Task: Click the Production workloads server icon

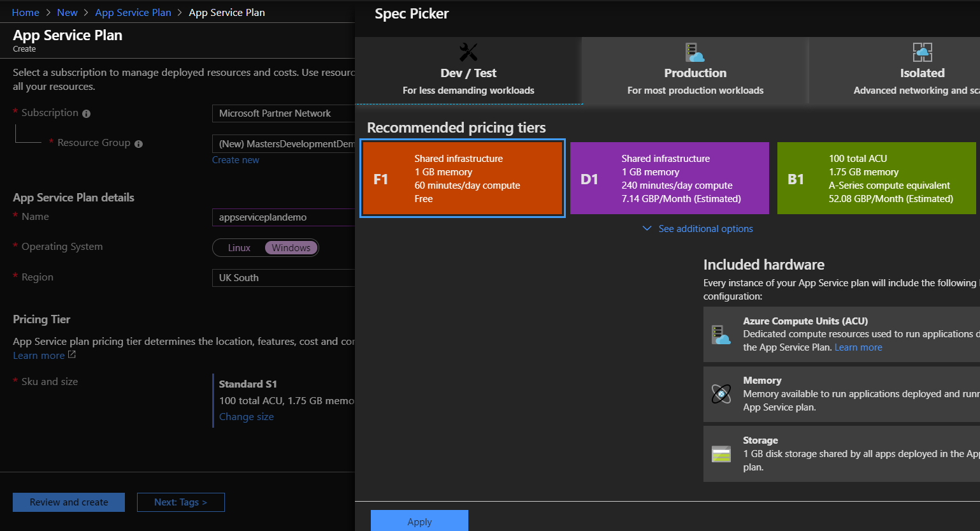Action: 695,51
